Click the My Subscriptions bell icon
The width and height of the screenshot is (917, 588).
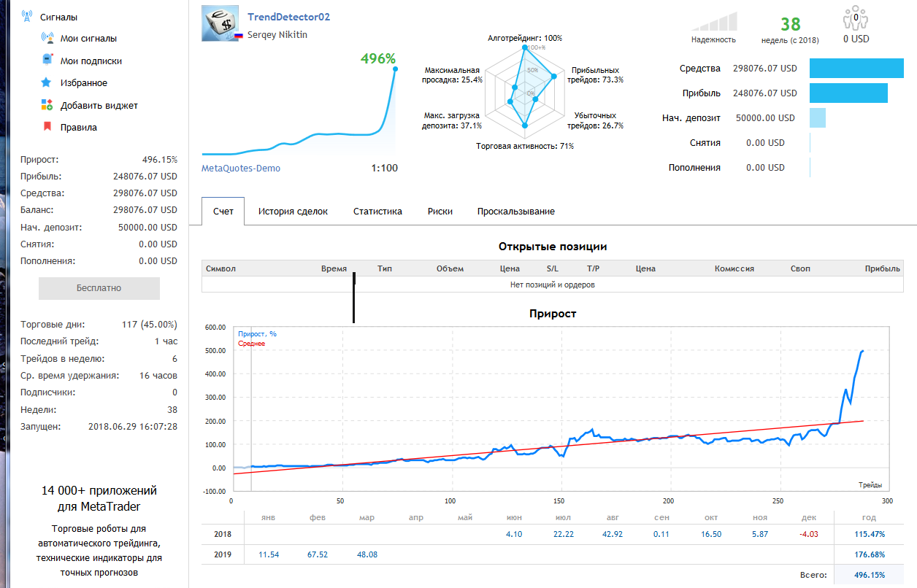pos(47,61)
